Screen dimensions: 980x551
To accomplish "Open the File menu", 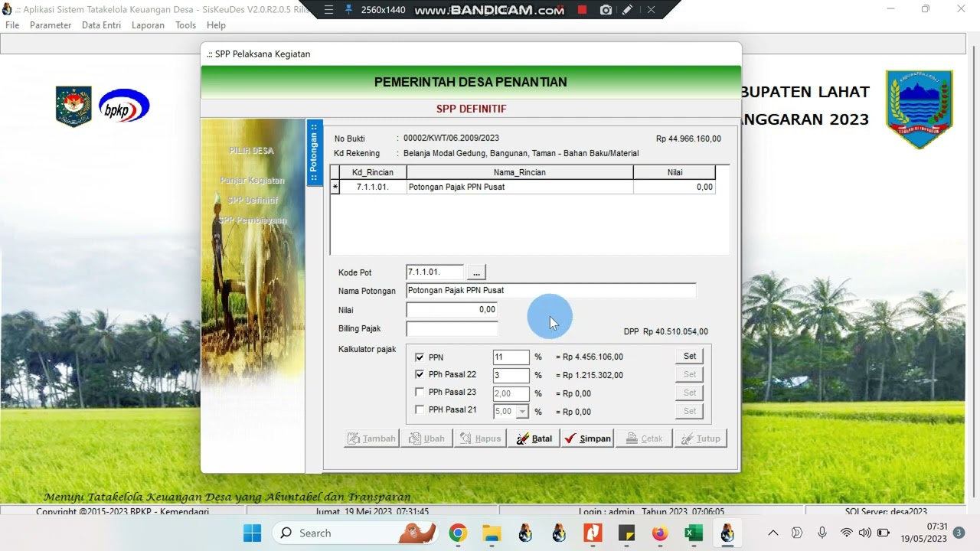I will tap(12, 25).
